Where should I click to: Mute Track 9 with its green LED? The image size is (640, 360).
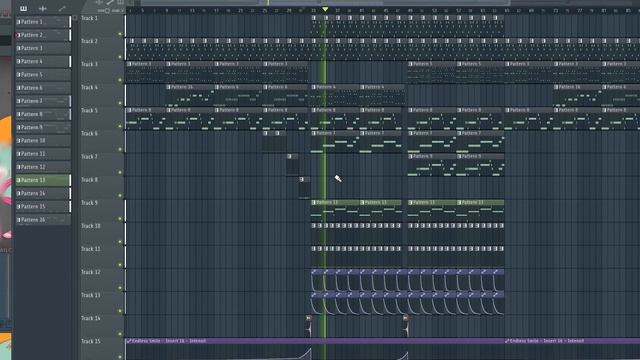coord(120,218)
